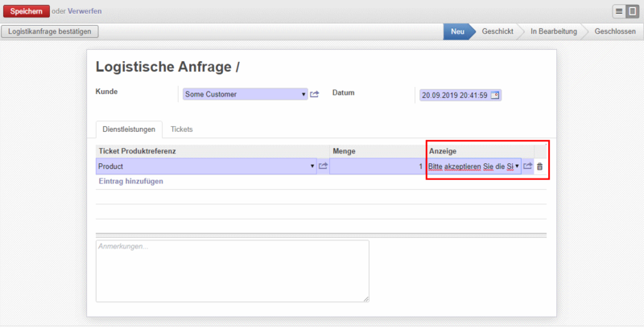Open the Kunde external link icon

(x=315, y=95)
